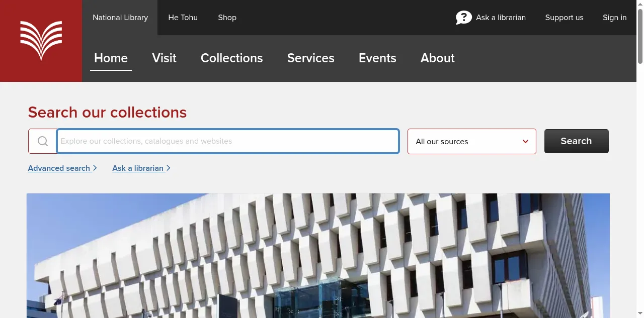Click the National Library logo
The width and height of the screenshot is (644, 318).
[41, 41]
